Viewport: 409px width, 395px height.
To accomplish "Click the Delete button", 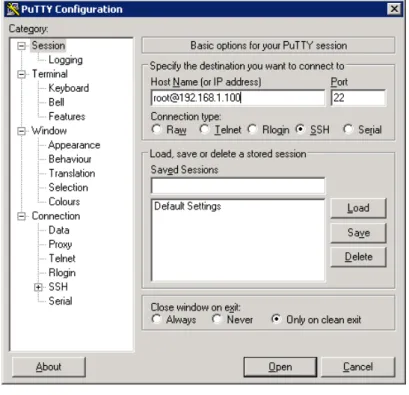I will click(358, 257).
